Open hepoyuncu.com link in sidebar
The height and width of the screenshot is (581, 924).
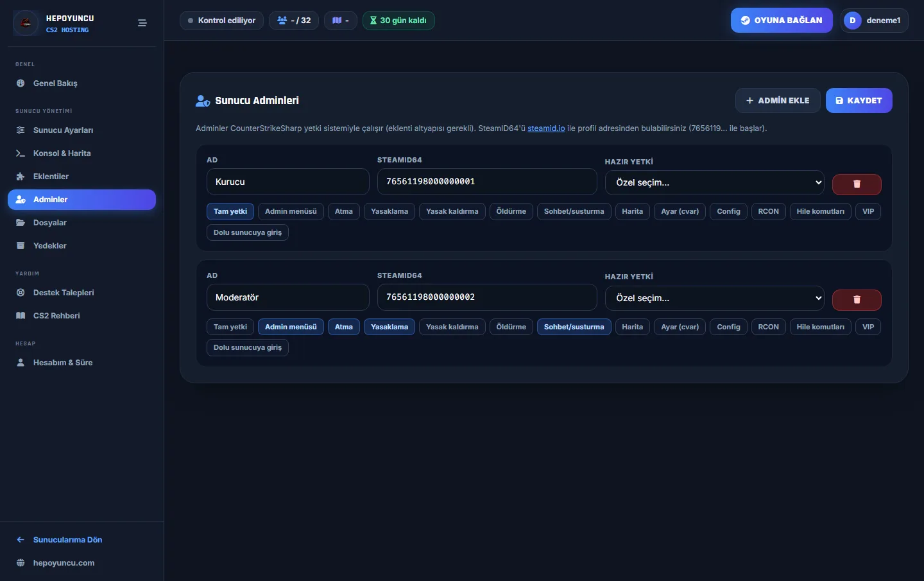click(x=81, y=563)
